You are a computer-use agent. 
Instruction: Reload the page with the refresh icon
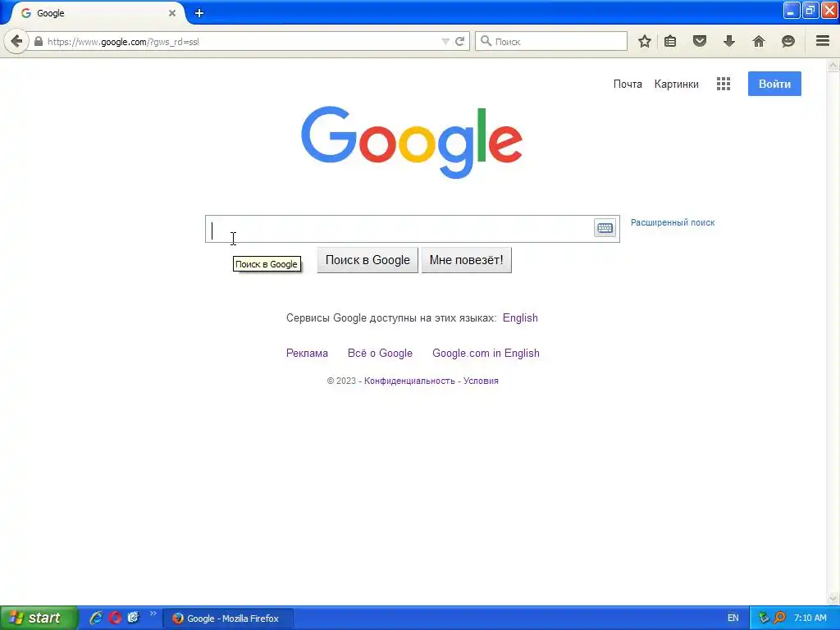point(459,41)
